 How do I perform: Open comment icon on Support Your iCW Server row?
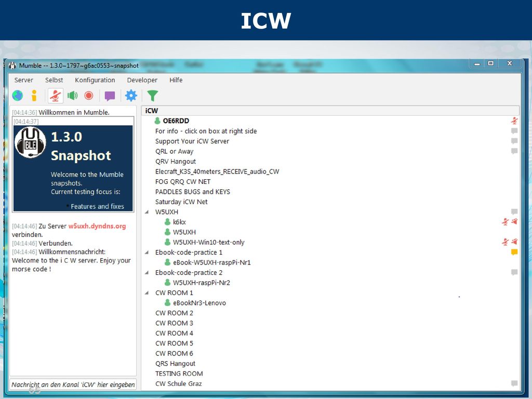pos(514,141)
